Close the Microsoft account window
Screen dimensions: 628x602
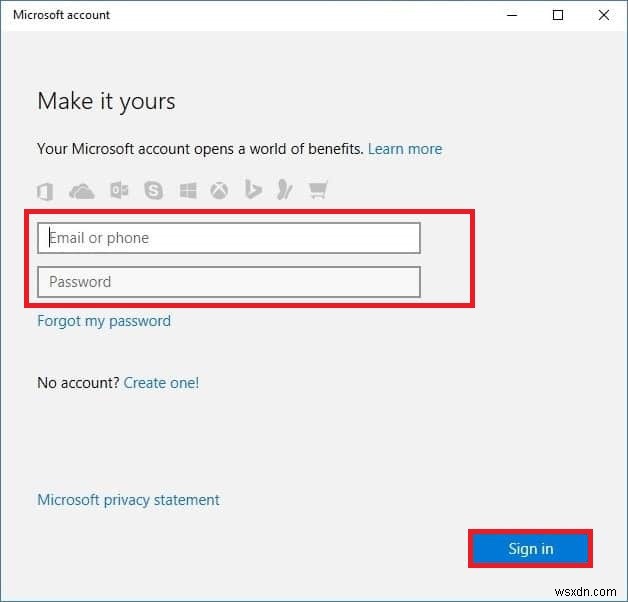(604, 15)
